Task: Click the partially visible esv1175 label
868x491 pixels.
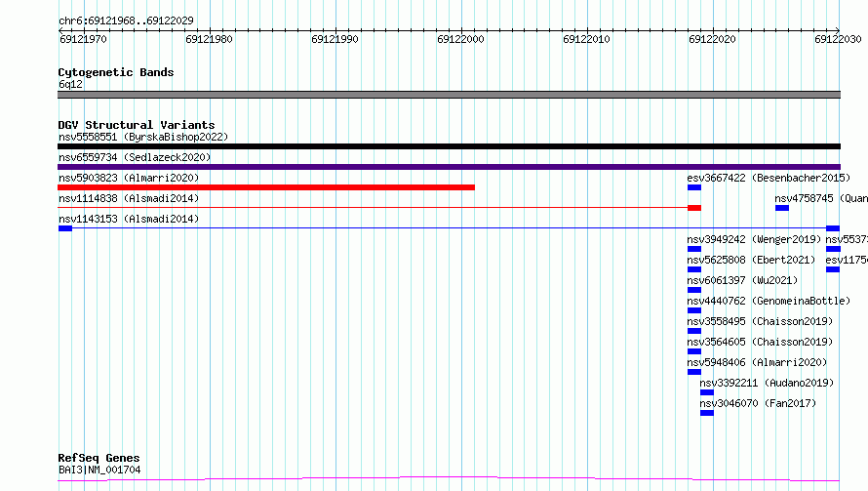Action: [847, 260]
